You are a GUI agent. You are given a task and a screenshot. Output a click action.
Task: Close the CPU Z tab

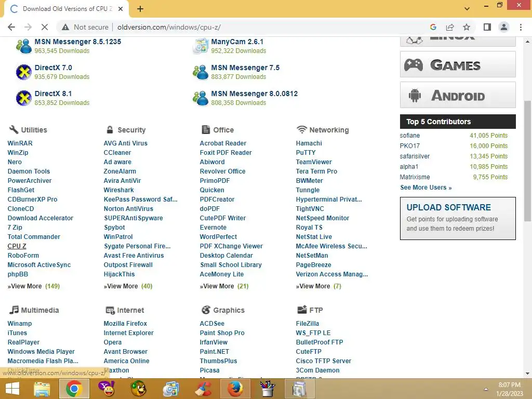coord(121,9)
